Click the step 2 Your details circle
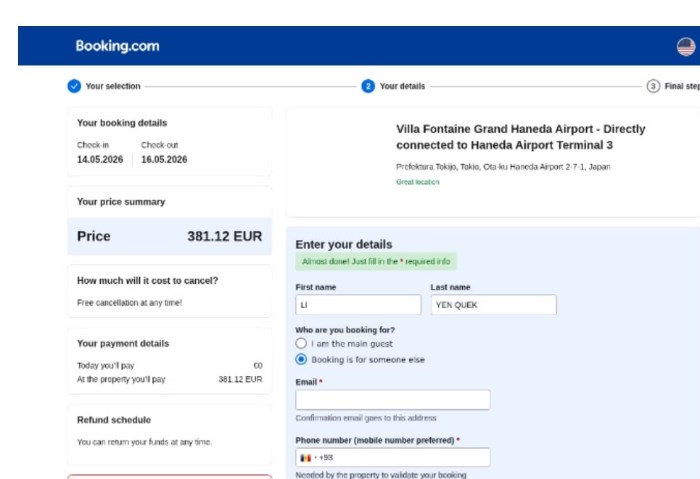This screenshot has width=700, height=479. pos(368,86)
